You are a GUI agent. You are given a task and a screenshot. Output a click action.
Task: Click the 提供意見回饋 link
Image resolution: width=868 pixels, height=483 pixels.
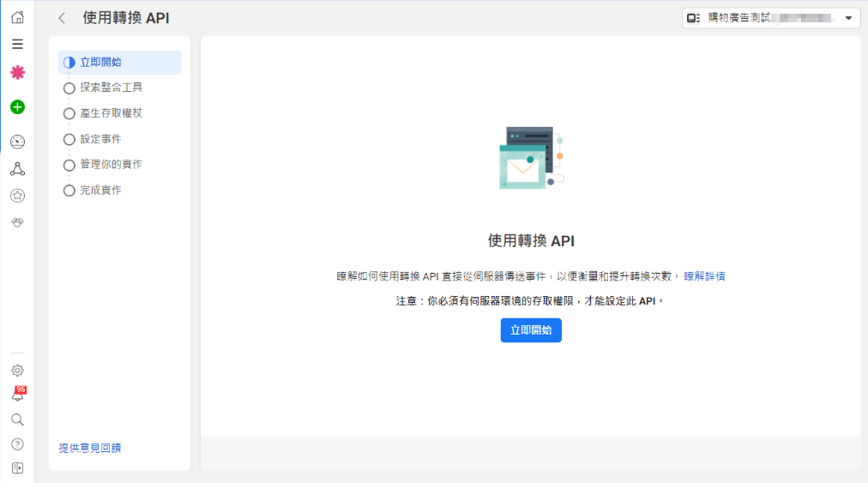(90, 448)
